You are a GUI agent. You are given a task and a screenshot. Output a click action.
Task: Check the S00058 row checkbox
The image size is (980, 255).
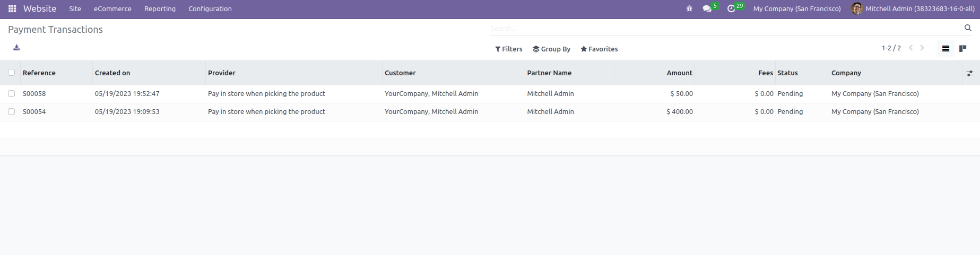(x=12, y=93)
